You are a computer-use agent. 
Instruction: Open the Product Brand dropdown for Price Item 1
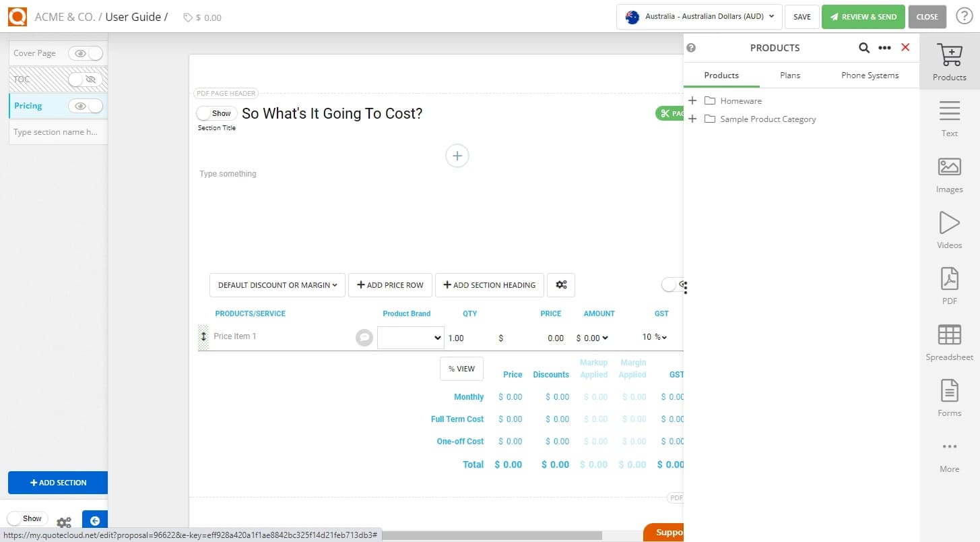point(410,338)
